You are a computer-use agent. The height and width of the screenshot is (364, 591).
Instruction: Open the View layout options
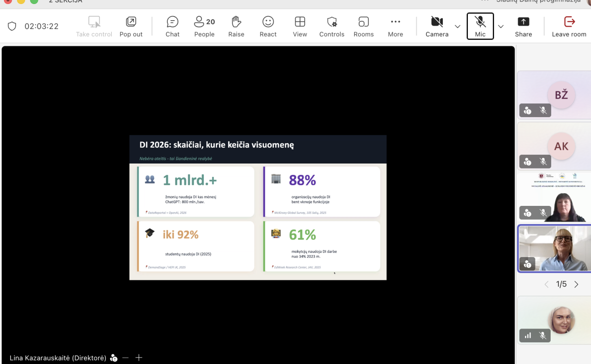(300, 27)
